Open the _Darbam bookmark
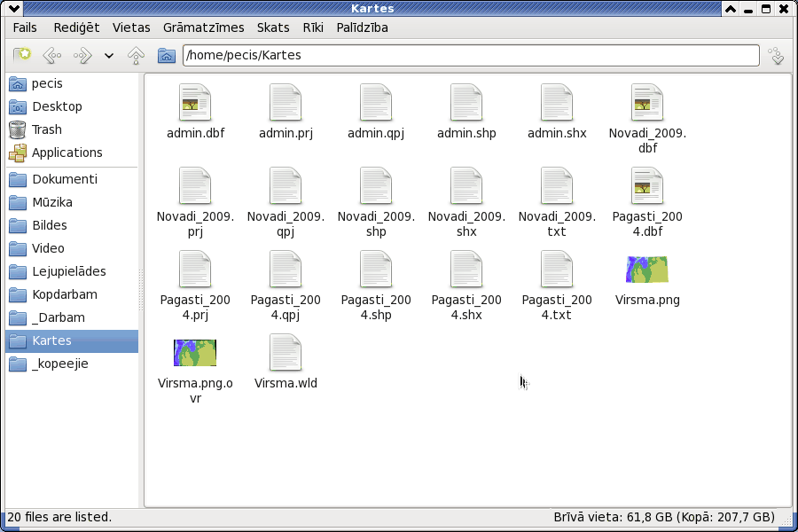The width and height of the screenshot is (798, 532). click(72, 317)
